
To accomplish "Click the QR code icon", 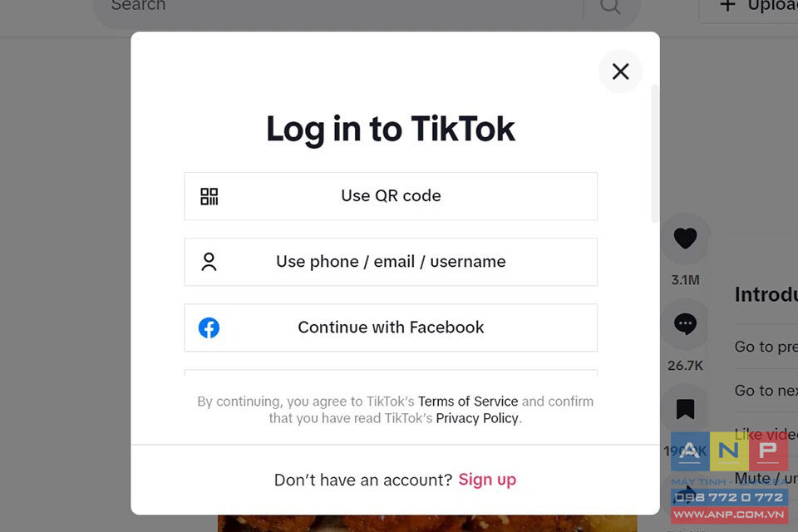I will [x=209, y=196].
